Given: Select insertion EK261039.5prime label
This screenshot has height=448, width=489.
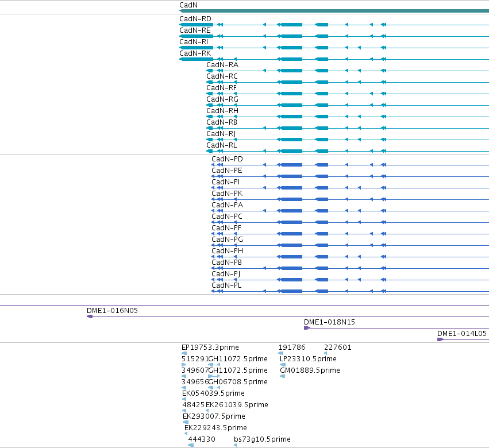Looking at the screenshot, I should click(x=237, y=405).
